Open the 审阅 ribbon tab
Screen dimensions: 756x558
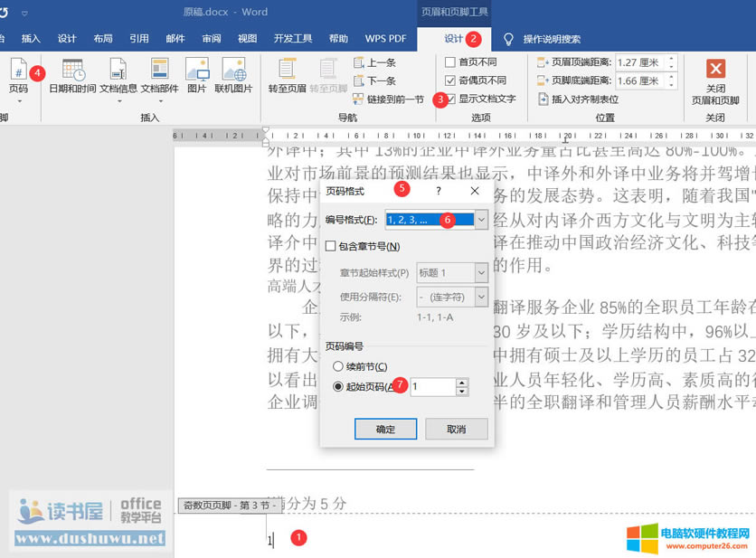pyautogui.click(x=212, y=39)
